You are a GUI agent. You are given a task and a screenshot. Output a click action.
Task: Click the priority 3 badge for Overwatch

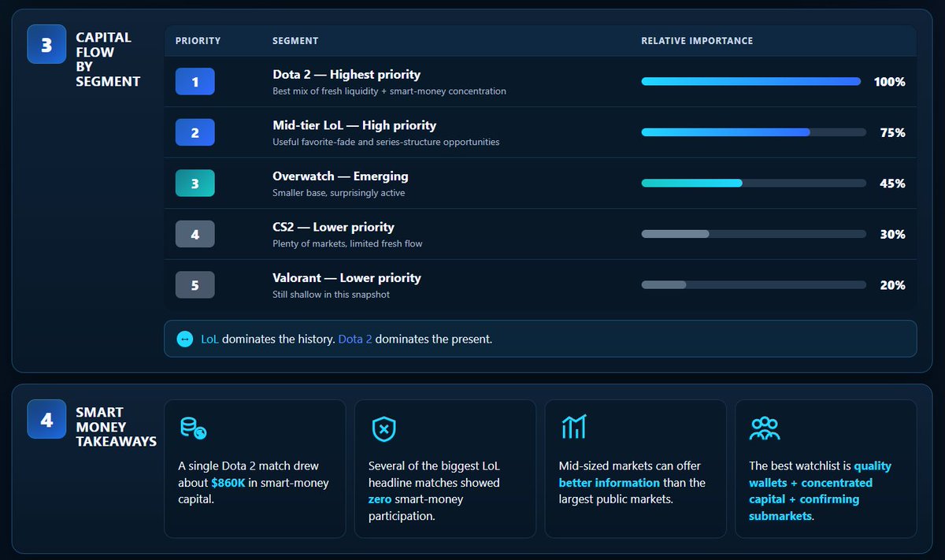[x=195, y=184]
